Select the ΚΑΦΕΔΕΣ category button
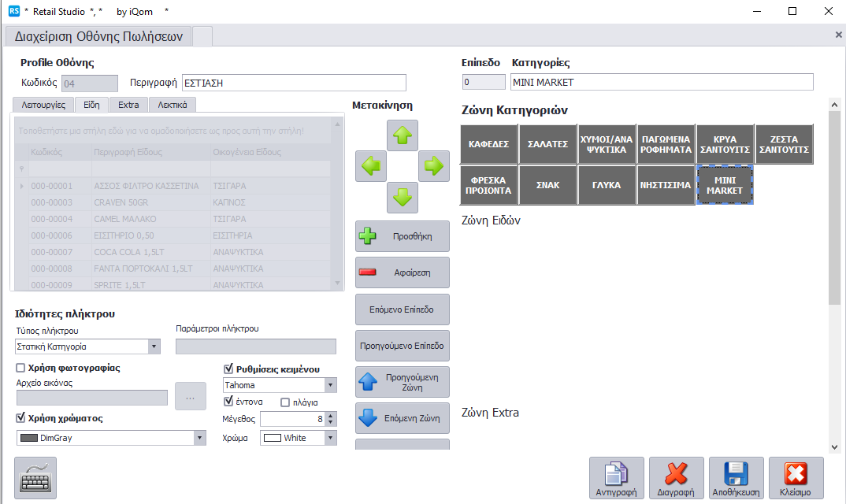846x504 pixels. [488, 144]
